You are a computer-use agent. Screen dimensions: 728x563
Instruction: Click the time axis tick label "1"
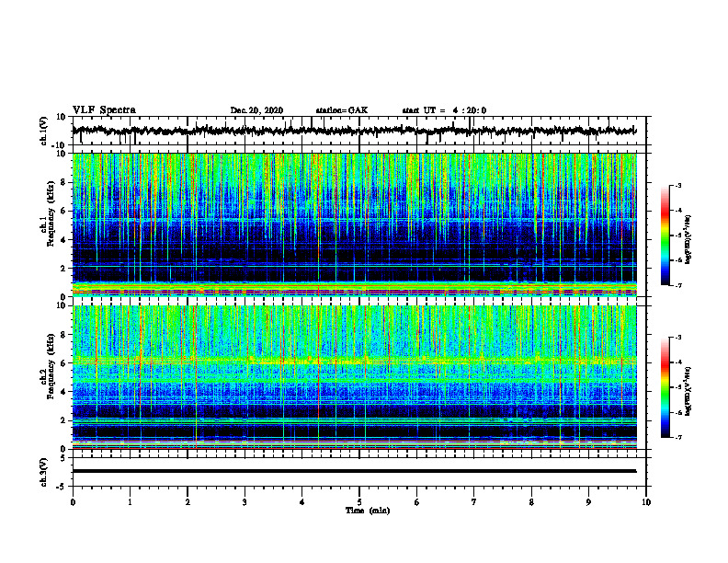[130, 502]
